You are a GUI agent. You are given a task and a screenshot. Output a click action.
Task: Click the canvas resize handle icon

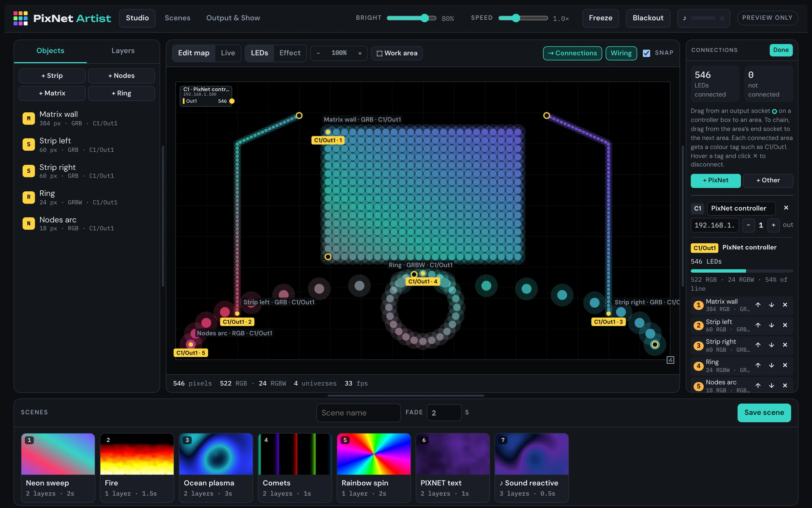[x=670, y=360]
